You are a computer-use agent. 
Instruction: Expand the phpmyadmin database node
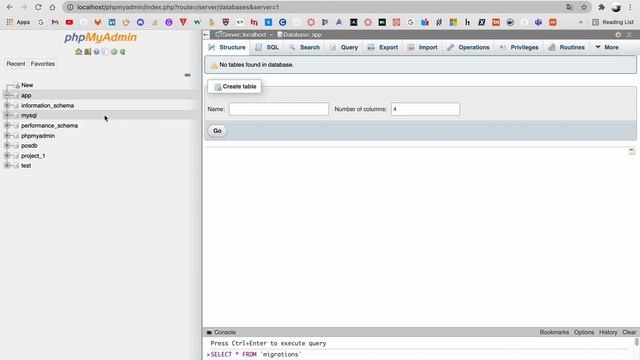click(x=7, y=136)
